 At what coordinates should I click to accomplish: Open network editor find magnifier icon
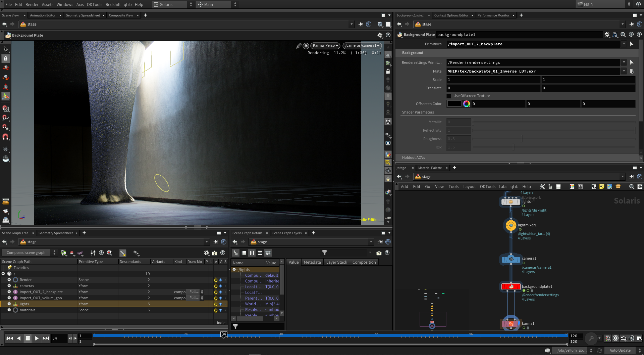632,187
